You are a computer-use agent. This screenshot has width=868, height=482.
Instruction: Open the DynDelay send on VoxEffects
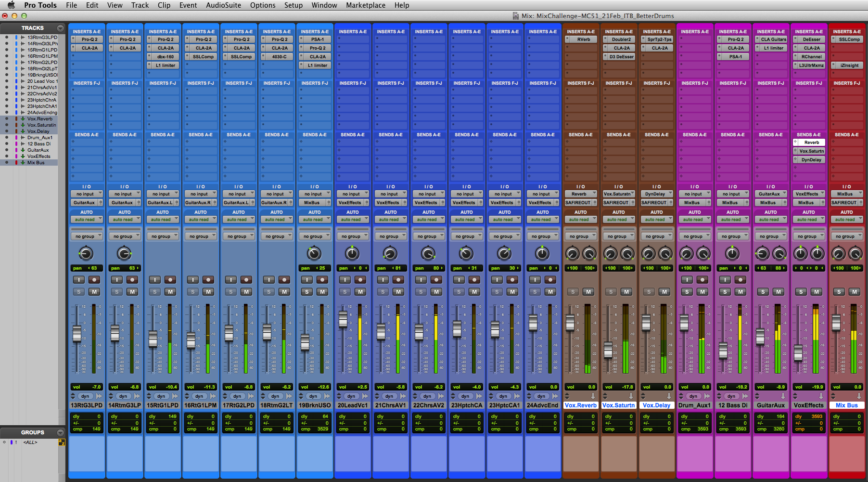click(x=811, y=160)
